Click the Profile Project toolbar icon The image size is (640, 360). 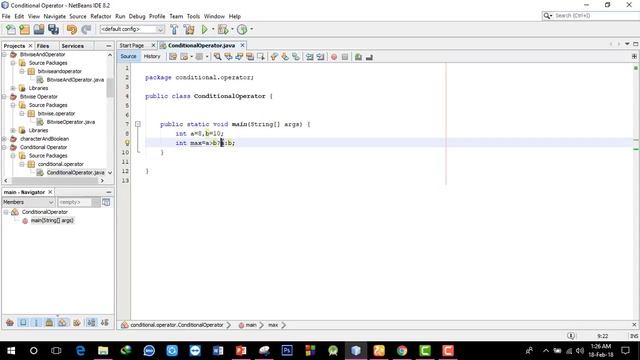click(x=242, y=29)
